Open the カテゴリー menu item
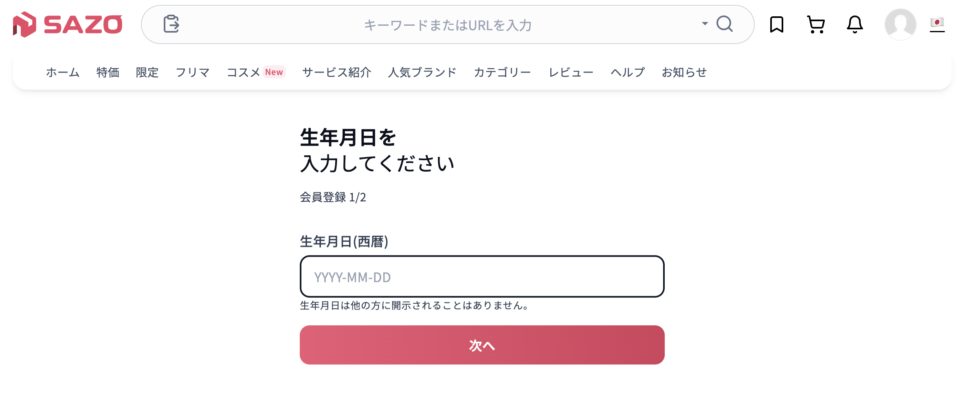 point(502,72)
